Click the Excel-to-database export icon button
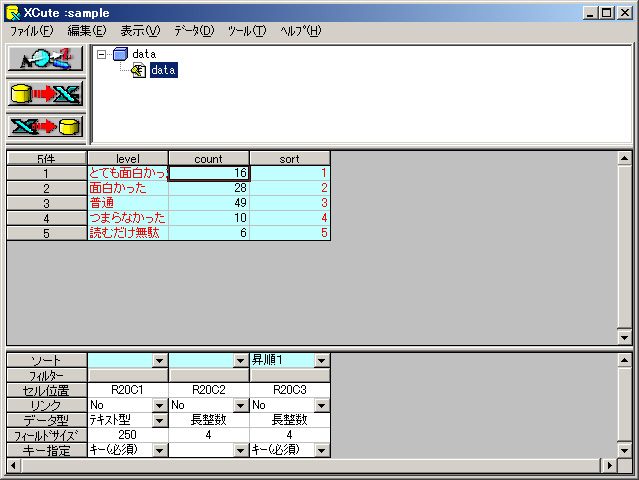 (x=46, y=126)
